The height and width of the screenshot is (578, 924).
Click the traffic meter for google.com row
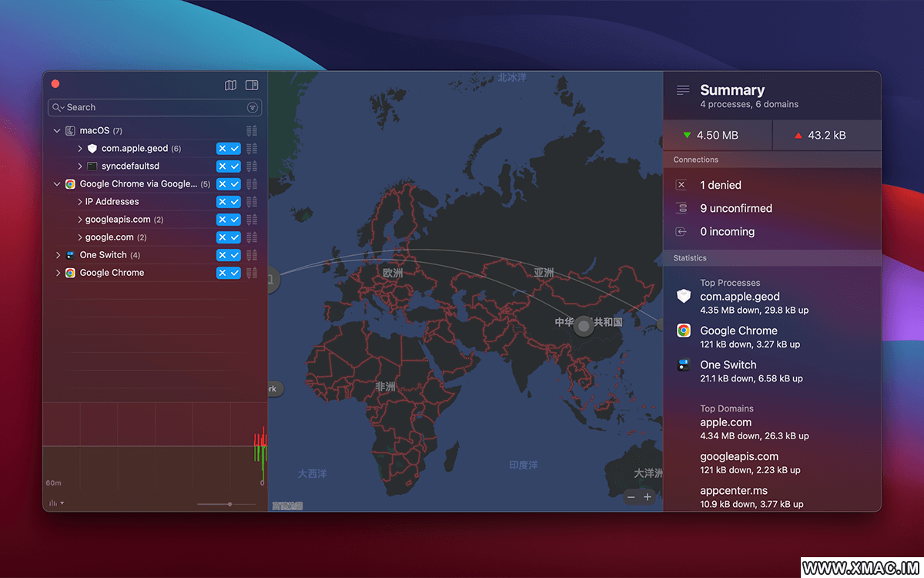pos(252,237)
